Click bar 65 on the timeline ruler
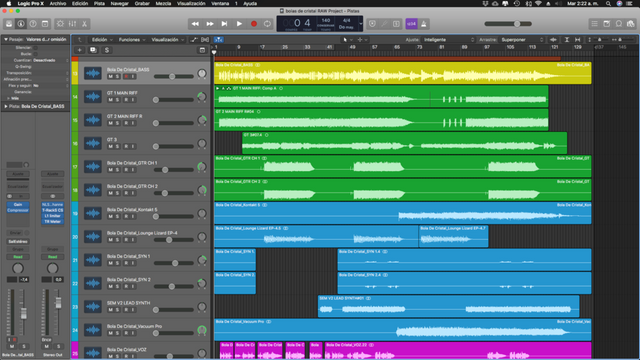 pos(397,47)
